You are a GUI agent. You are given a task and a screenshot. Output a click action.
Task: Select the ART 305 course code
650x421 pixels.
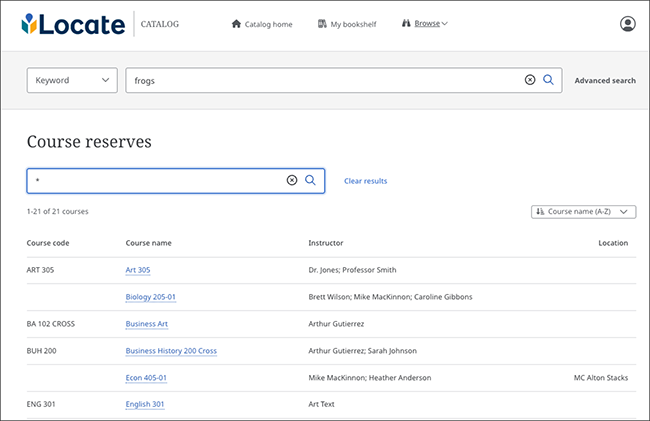click(40, 270)
